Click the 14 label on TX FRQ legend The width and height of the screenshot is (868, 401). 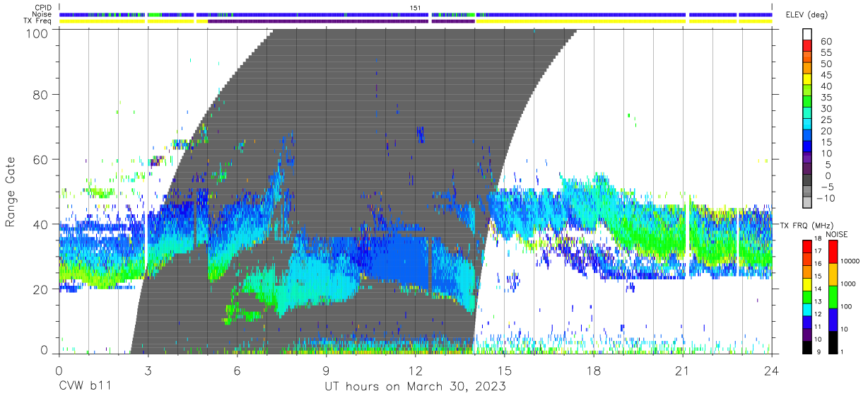pos(816,289)
